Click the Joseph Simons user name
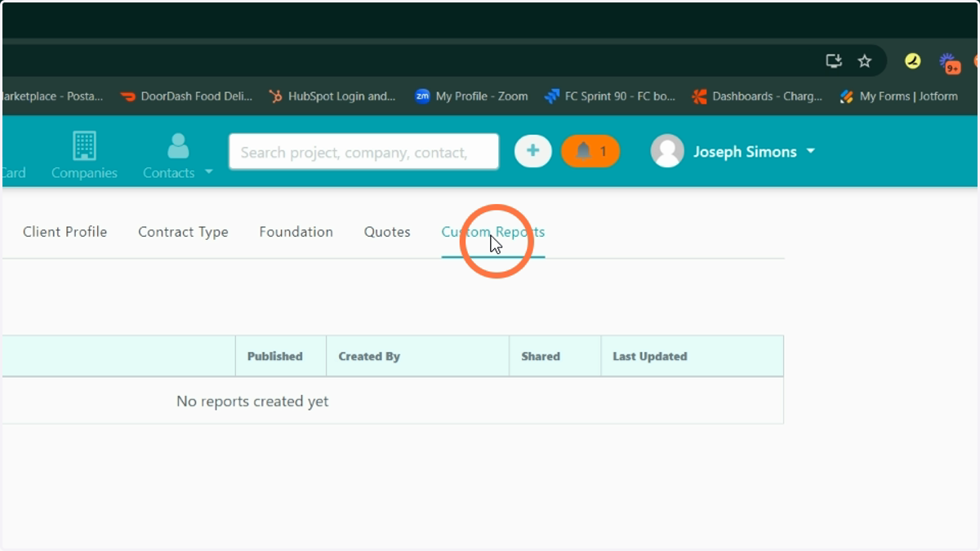Image resolution: width=980 pixels, height=551 pixels. [x=745, y=152]
